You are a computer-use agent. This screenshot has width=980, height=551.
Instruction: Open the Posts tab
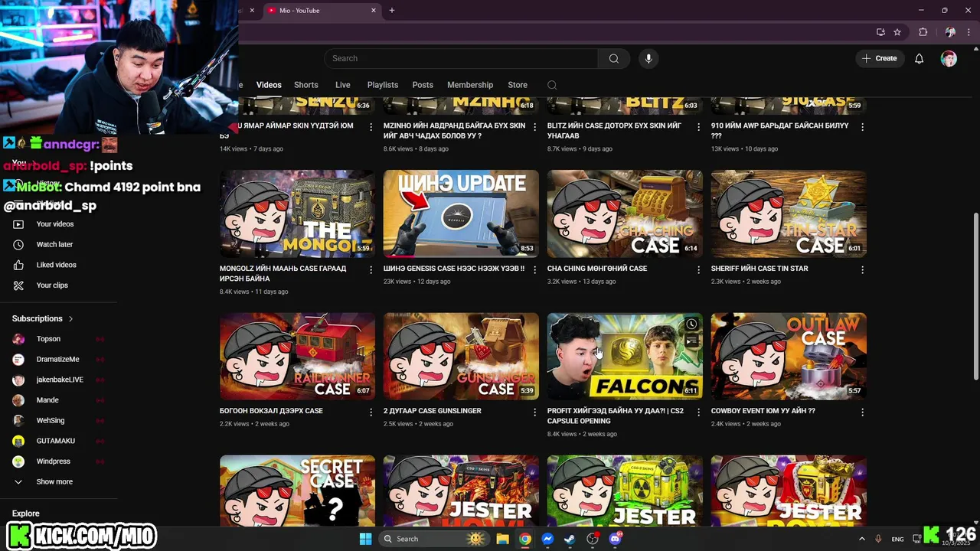pyautogui.click(x=423, y=85)
